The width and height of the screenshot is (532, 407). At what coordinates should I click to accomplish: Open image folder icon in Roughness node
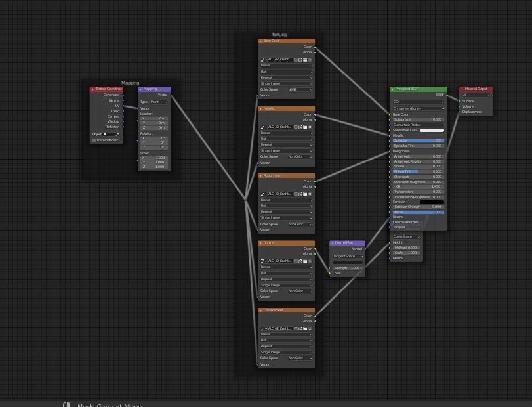[305, 194]
